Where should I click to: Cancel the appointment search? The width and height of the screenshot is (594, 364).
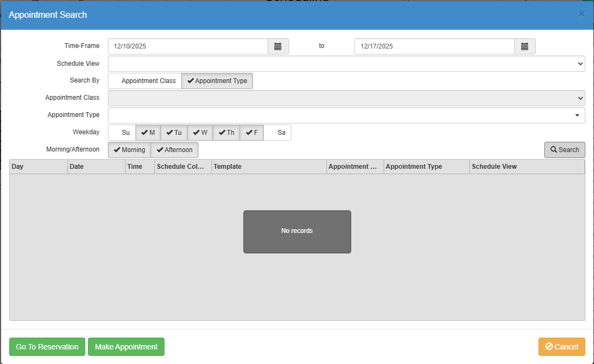[x=562, y=347]
